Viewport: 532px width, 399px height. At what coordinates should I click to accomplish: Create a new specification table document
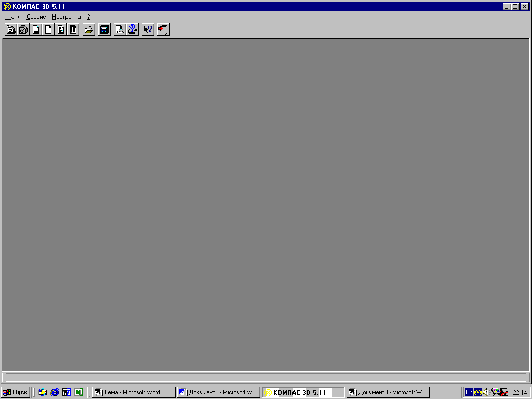click(73, 30)
